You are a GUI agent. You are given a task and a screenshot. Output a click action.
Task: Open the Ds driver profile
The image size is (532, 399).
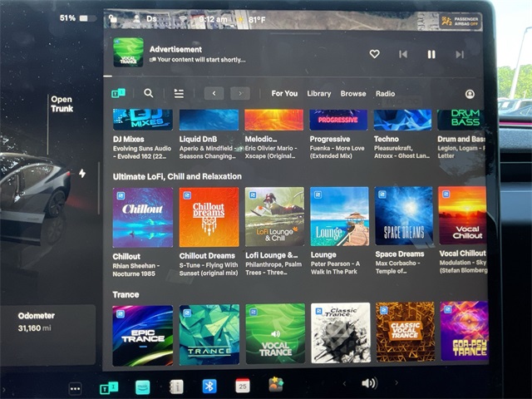(151, 18)
